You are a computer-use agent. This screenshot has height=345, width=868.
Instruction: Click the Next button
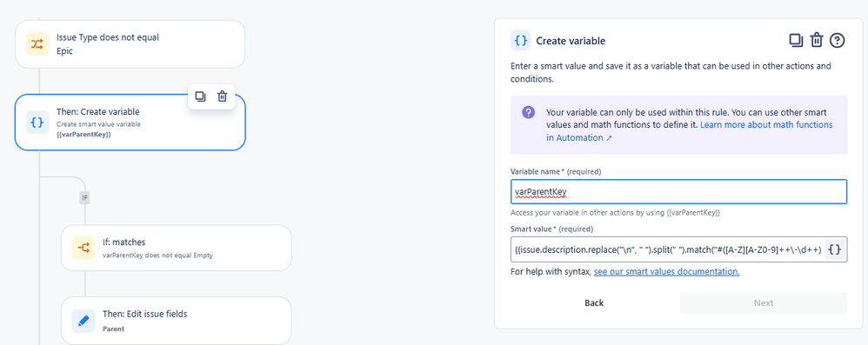[764, 303]
